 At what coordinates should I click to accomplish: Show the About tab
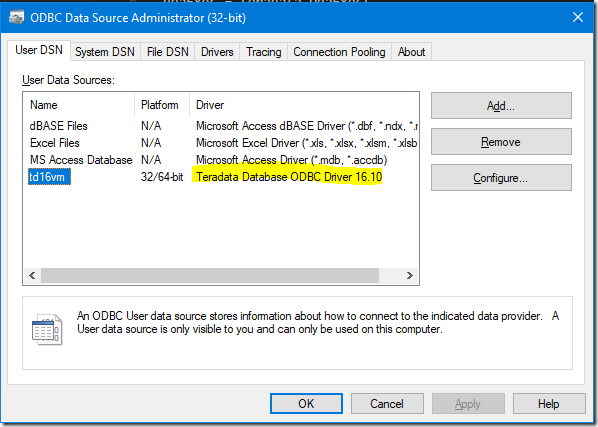pos(411,51)
